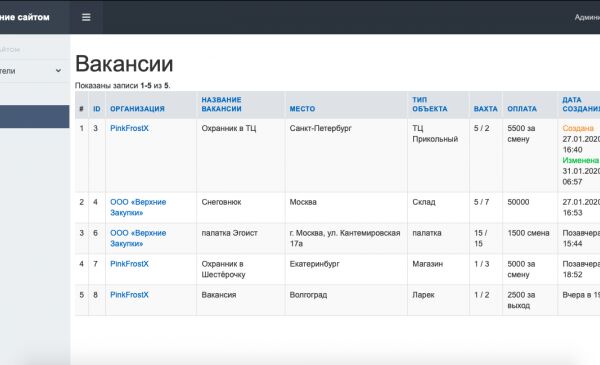Expand the sidebar menu chevron
Screen dimensions: 600x365
point(58,71)
